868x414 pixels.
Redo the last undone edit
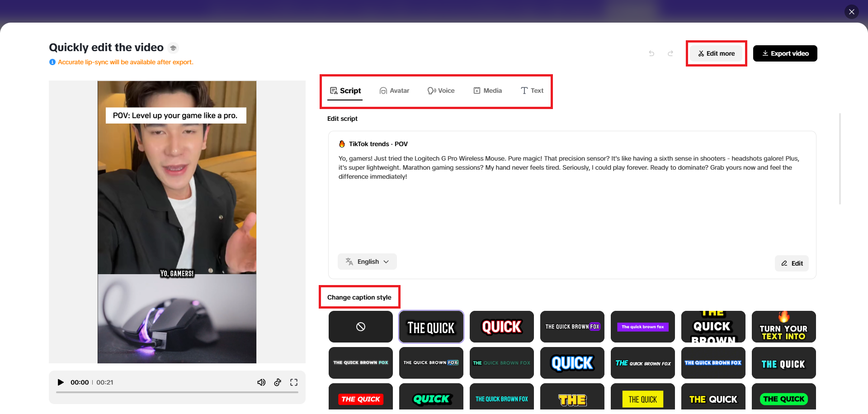670,53
